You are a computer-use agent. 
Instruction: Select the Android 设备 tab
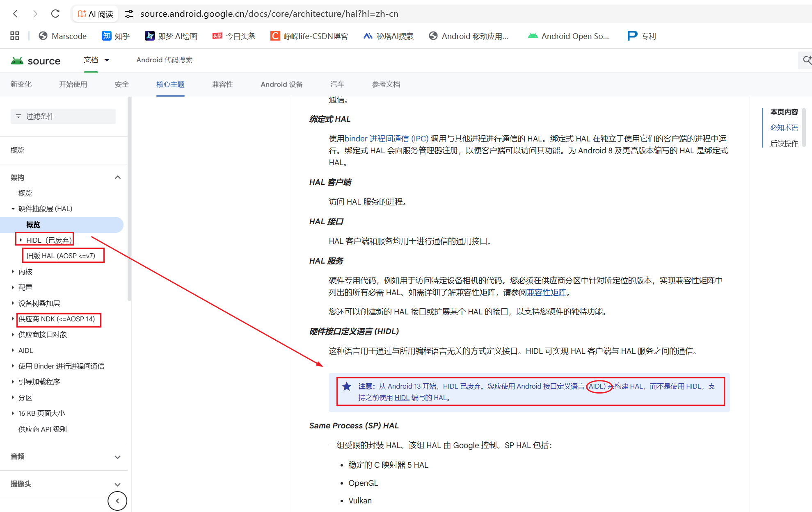pos(281,84)
